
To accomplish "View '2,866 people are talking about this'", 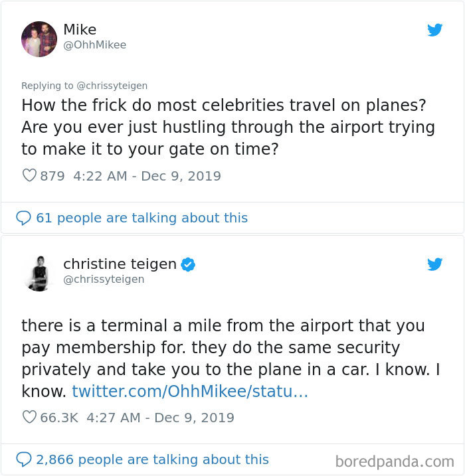I will tap(152, 459).
